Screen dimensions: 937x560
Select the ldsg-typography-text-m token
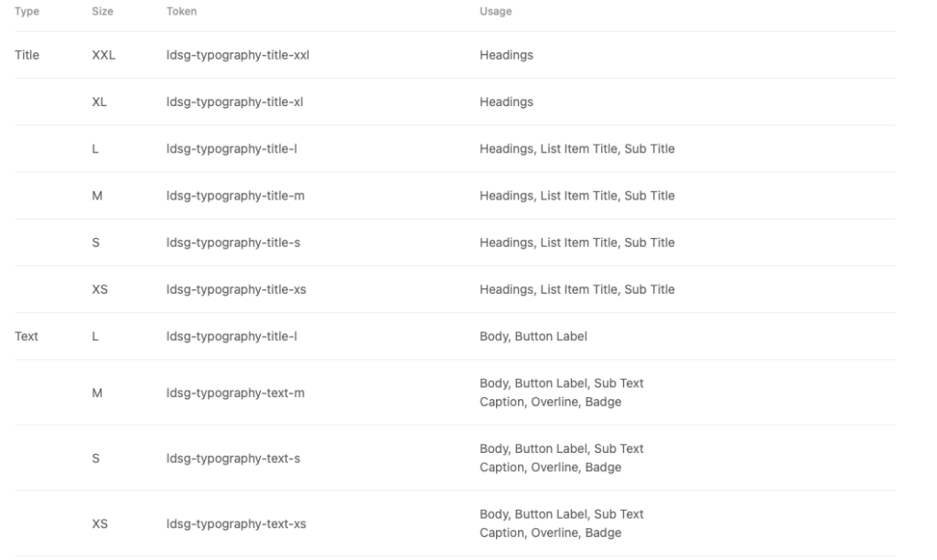(x=235, y=393)
